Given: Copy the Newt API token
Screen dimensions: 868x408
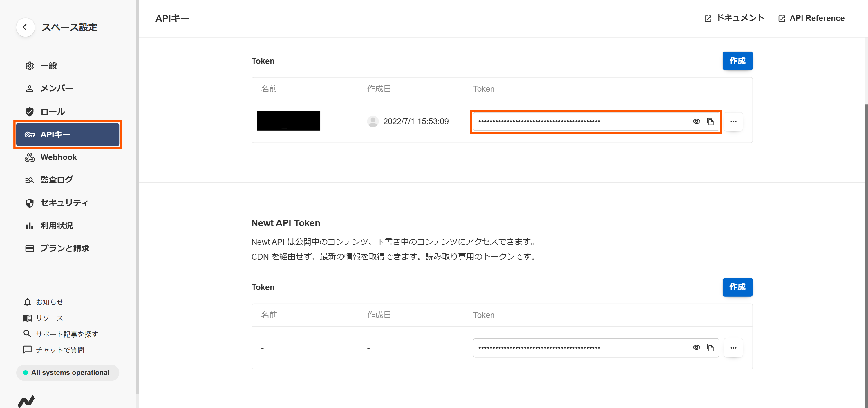Looking at the screenshot, I should tap(710, 347).
